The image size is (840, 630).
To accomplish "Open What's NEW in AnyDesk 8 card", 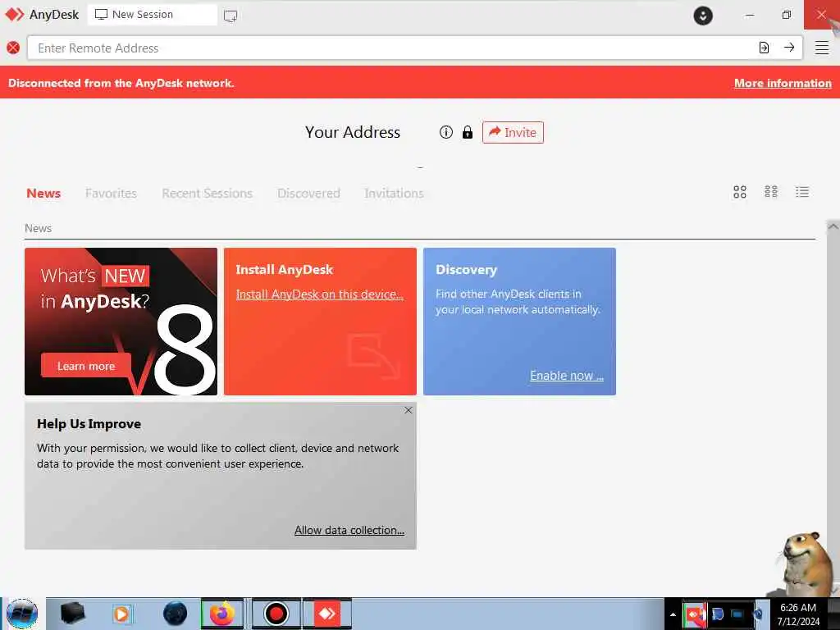I will 121,322.
